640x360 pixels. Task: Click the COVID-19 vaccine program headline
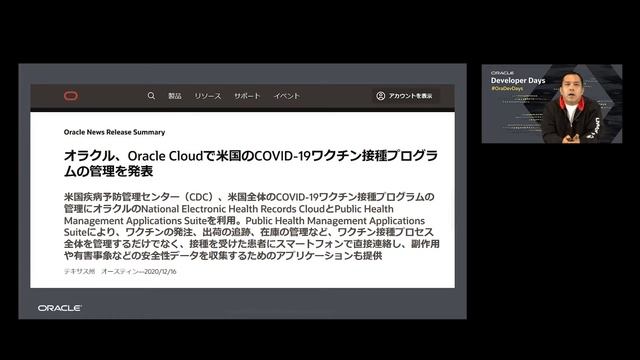click(251, 163)
